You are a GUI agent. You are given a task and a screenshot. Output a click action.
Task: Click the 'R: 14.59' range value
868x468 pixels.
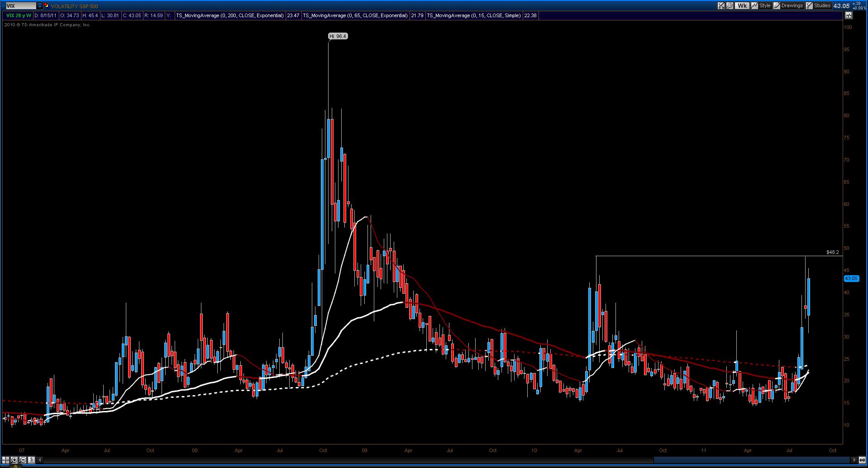pyautogui.click(x=153, y=15)
